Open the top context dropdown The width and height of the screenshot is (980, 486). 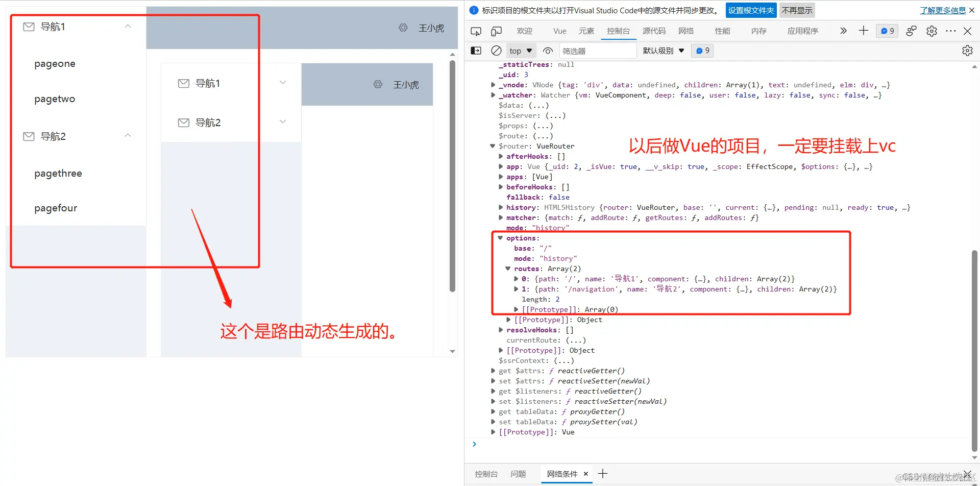tap(521, 51)
